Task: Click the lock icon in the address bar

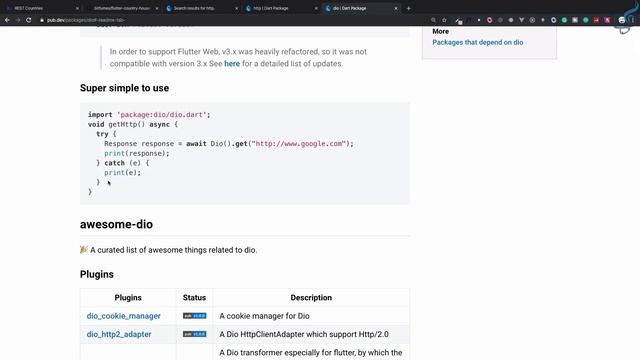Action: (42, 20)
